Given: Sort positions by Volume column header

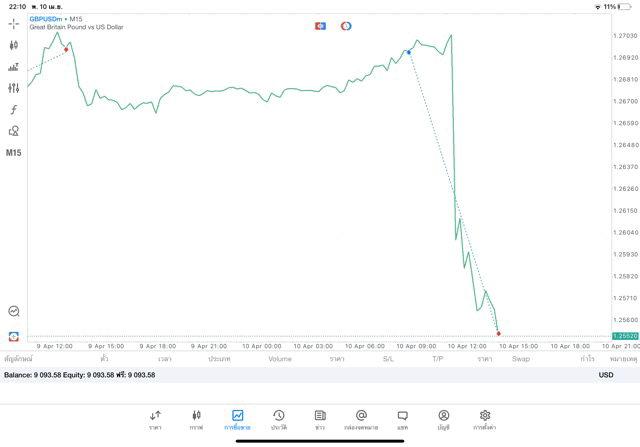Looking at the screenshot, I should click(x=280, y=359).
